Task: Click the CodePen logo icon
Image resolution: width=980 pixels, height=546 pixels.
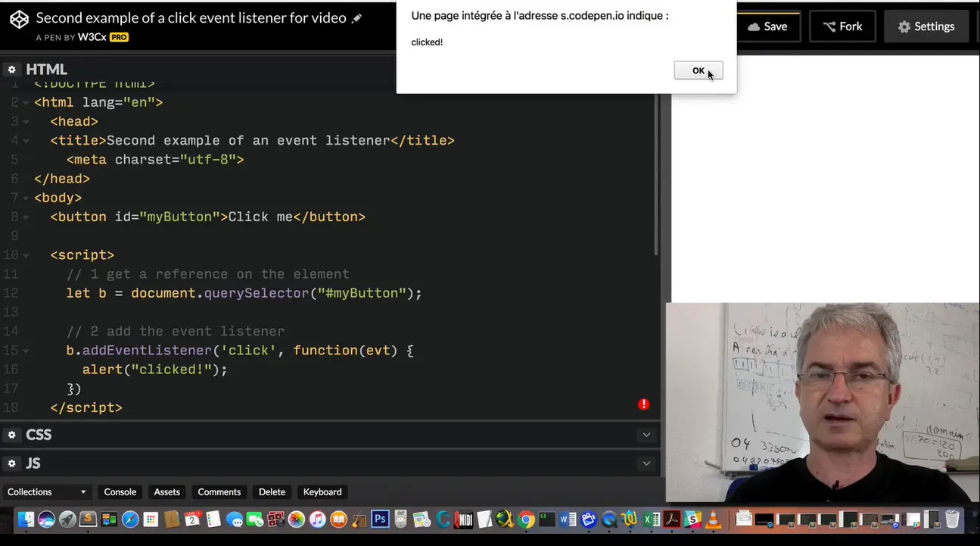Action: tap(19, 20)
